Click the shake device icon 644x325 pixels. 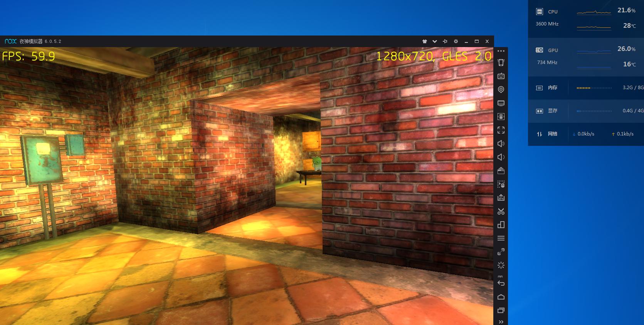coord(501,63)
